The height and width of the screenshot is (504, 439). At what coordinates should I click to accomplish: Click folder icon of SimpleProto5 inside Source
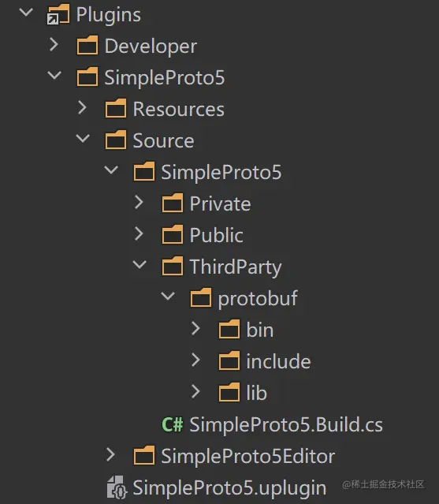tap(144, 171)
